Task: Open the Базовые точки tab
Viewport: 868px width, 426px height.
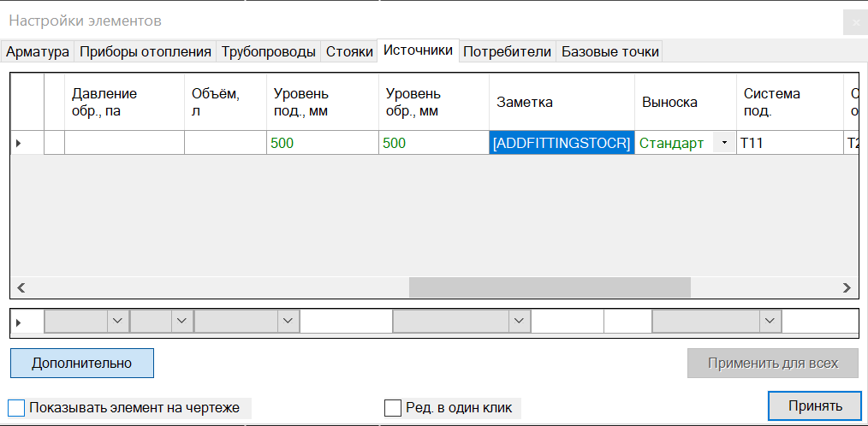Action: click(x=609, y=51)
